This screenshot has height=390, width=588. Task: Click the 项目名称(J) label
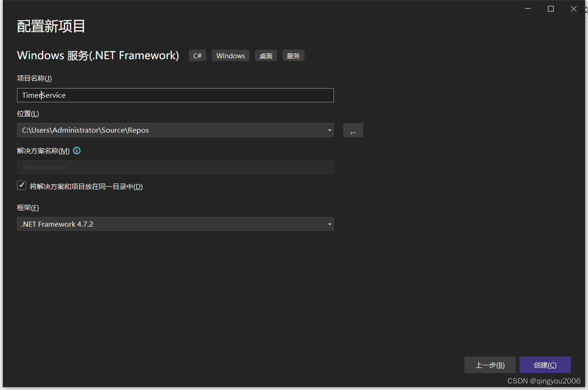34,78
